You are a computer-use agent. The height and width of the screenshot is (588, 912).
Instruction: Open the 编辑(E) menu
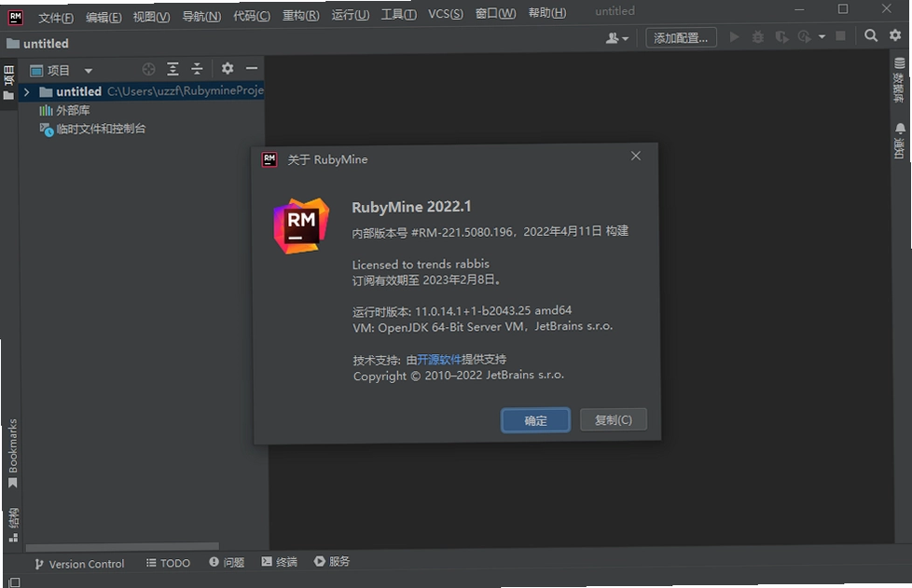pyautogui.click(x=104, y=17)
